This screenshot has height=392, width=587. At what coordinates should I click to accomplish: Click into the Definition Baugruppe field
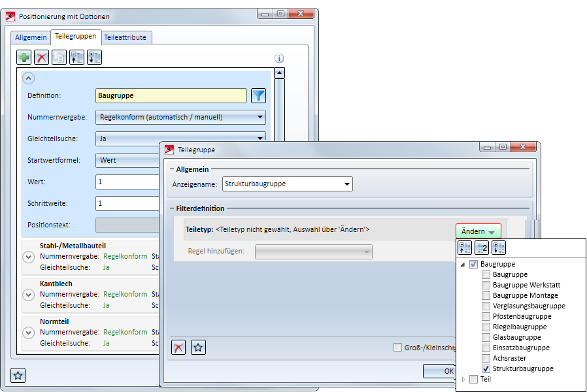[171, 96]
